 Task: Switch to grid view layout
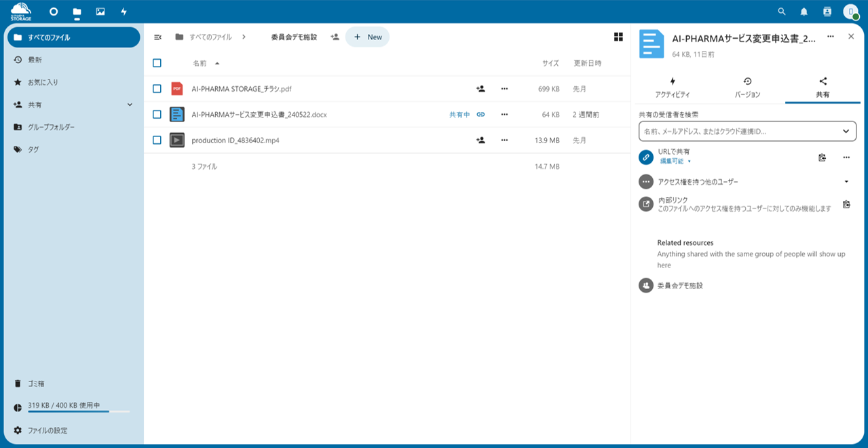618,37
